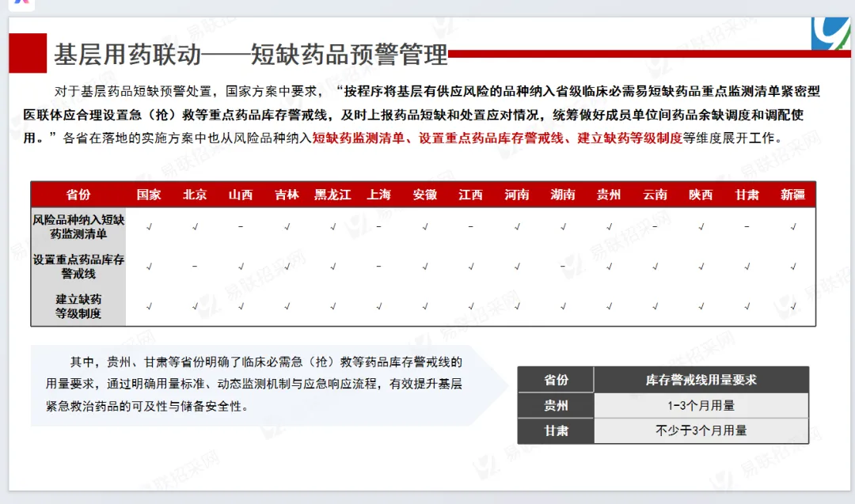The height and width of the screenshot is (504, 855).
Task: Select the '陕西' column header
Action: pyautogui.click(x=701, y=195)
